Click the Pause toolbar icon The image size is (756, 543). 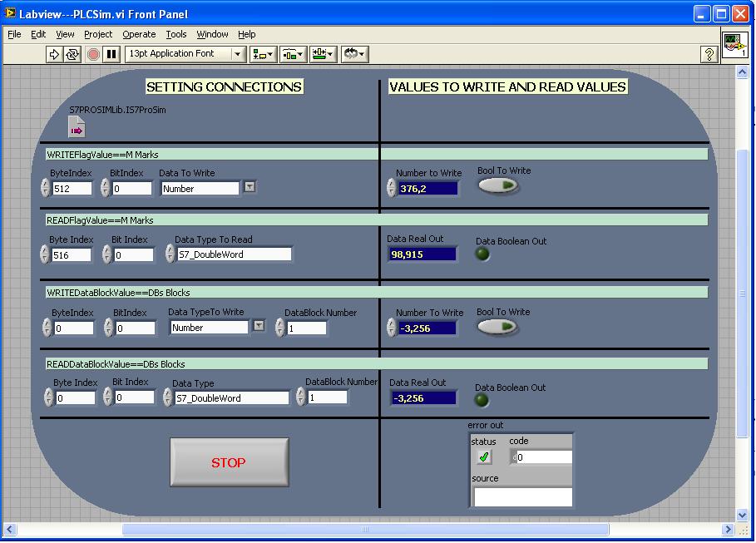(x=111, y=54)
